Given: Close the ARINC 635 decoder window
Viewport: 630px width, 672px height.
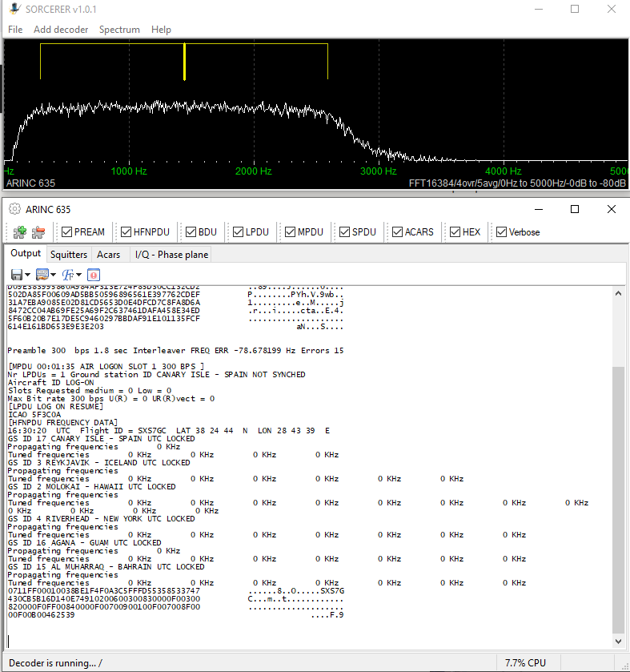Looking at the screenshot, I should point(612,209).
